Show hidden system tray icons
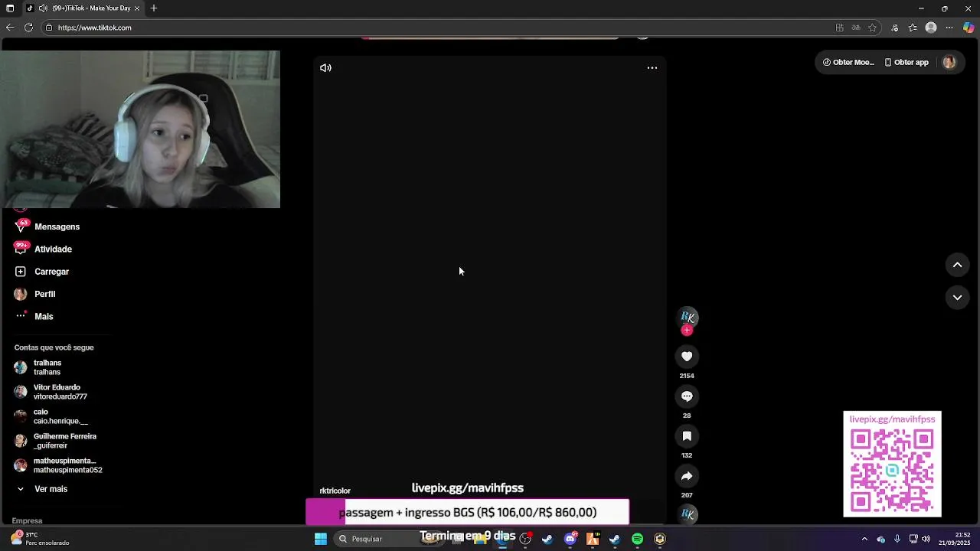The height and width of the screenshot is (551, 980). coord(864,539)
